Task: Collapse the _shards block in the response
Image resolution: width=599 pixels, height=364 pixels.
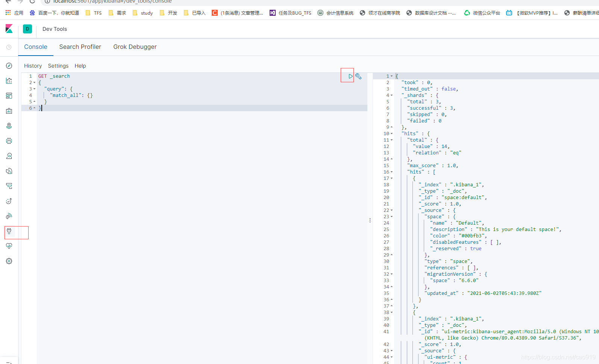Action: pyautogui.click(x=392, y=95)
